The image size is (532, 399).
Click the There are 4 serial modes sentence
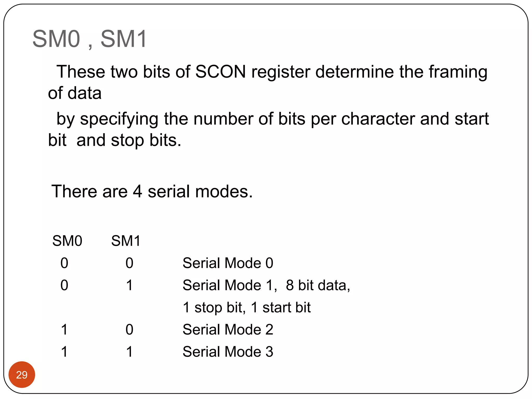point(152,191)
